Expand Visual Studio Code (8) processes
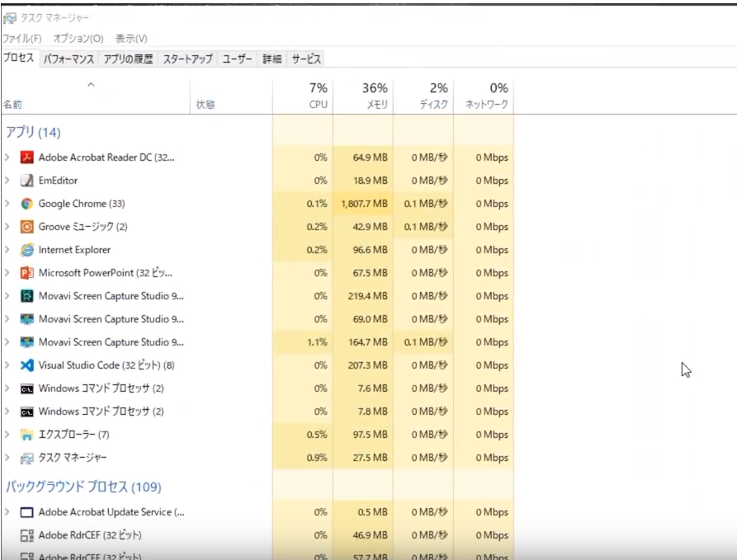This screenshot has width=737, height=560. 7,365
